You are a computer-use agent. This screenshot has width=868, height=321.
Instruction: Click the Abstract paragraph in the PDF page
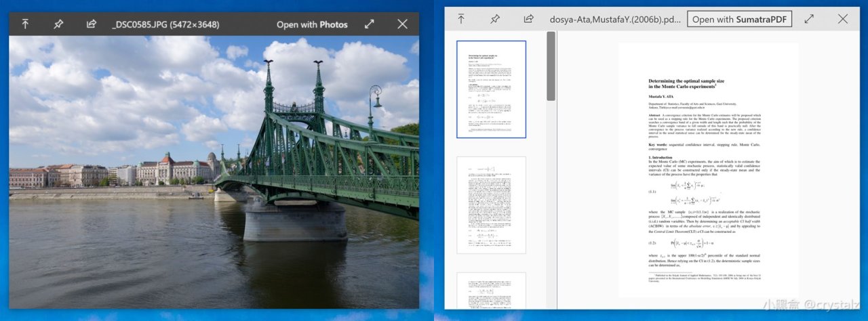(704, 126)
